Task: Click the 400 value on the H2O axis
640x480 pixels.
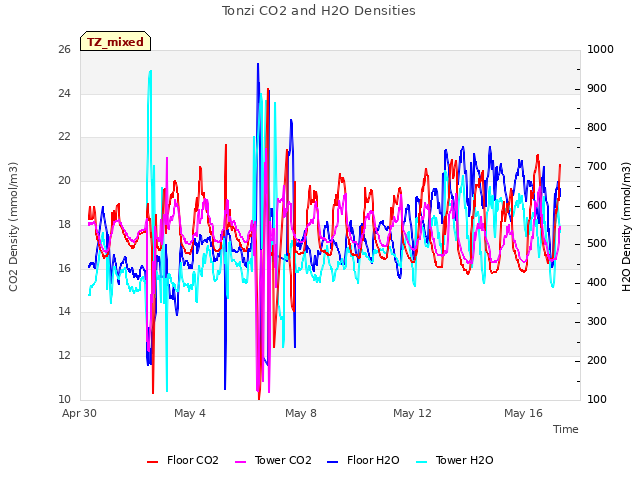Action: click(597, 282)
